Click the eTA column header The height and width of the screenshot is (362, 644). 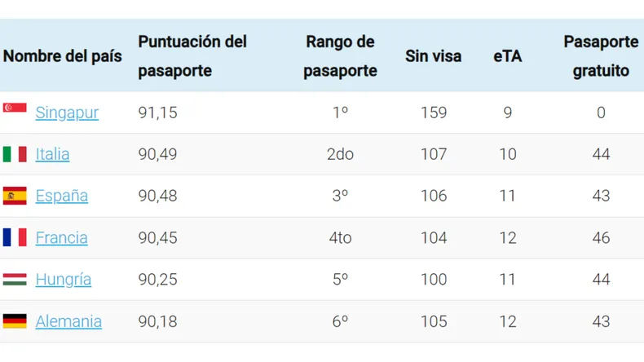pos(508,56)
